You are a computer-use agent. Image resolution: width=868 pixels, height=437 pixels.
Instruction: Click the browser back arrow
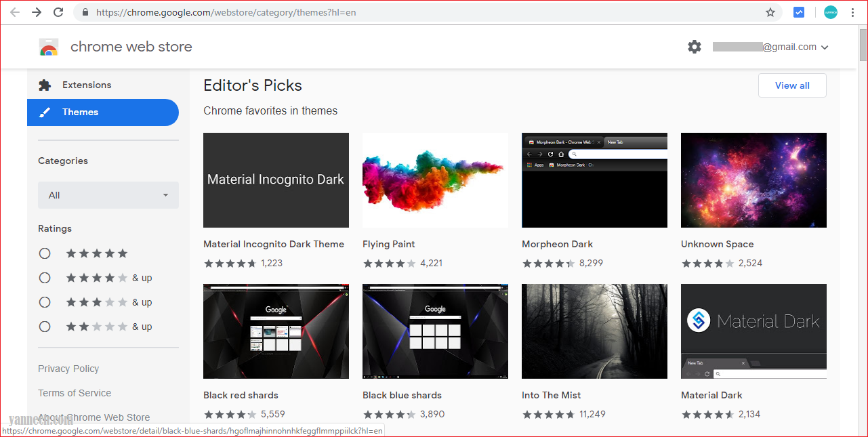click(14, 12)
